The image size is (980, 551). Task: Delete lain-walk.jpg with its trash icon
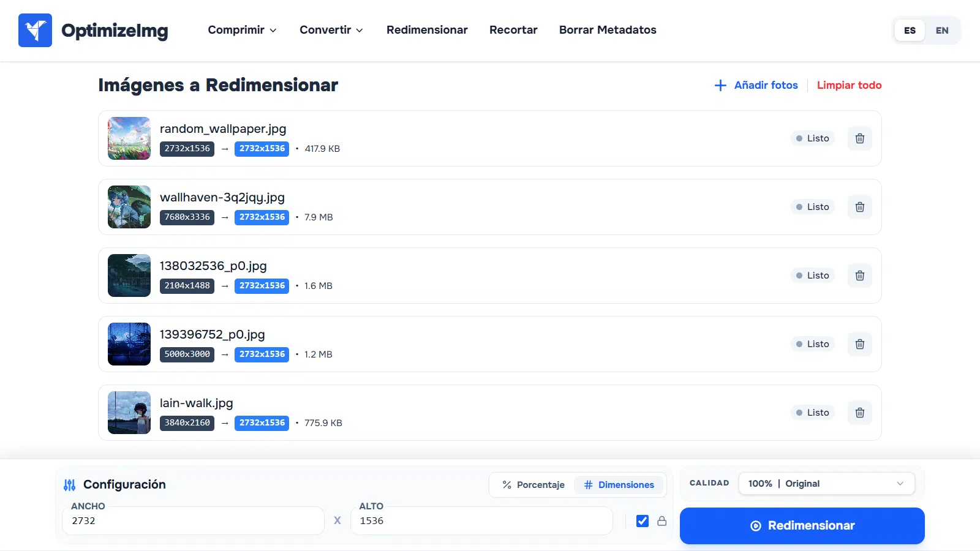click(860, 413)
